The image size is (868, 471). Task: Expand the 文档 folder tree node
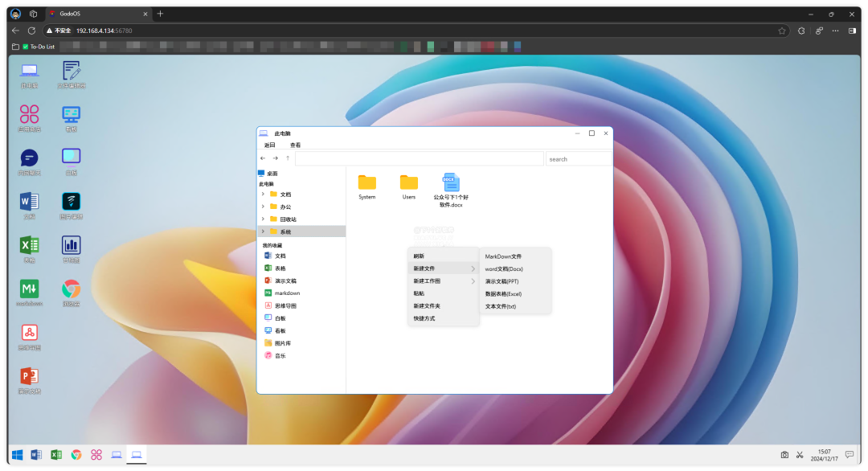coord(263,195)
